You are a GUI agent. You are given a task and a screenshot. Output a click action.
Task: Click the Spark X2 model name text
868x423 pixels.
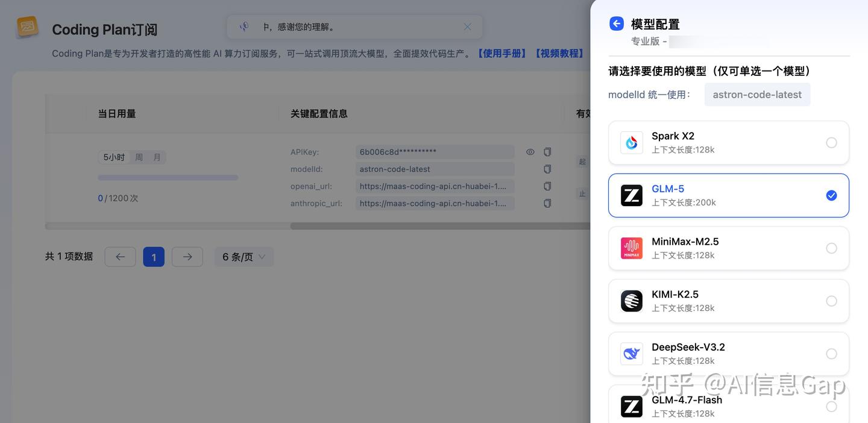673,136
